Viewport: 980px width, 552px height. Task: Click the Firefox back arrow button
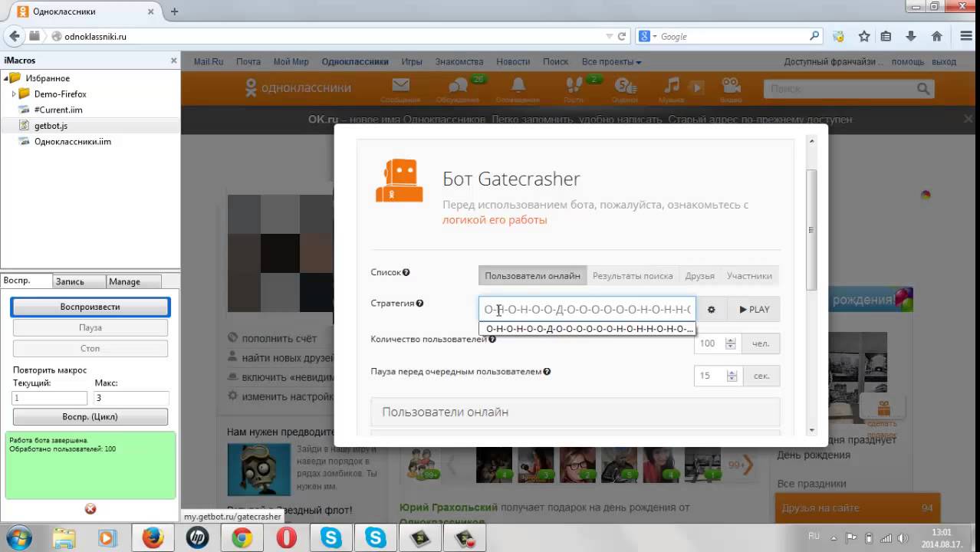(x=14, y=36)
